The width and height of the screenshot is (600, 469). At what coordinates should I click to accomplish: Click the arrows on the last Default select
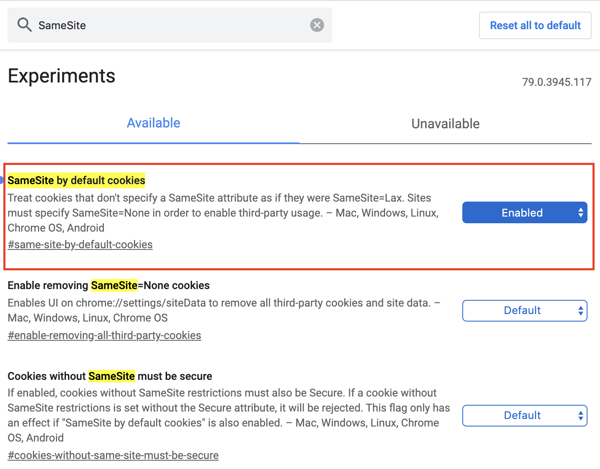(x=580, y=415)
